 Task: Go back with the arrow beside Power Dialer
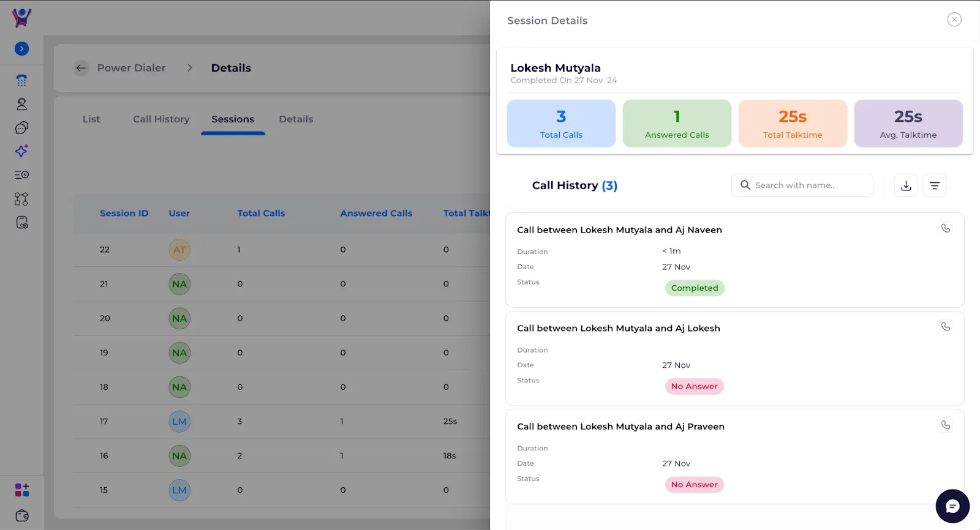(x=81, y=68)
